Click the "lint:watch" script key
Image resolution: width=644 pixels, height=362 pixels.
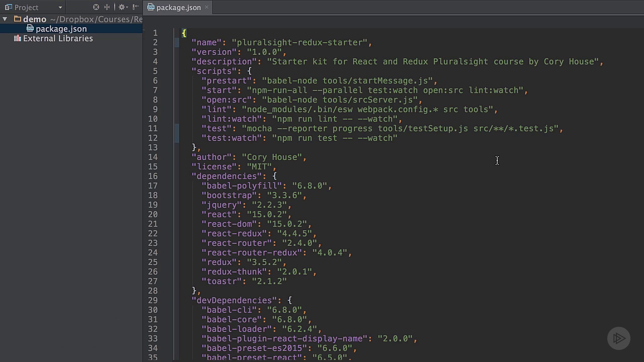pos(231,119)
